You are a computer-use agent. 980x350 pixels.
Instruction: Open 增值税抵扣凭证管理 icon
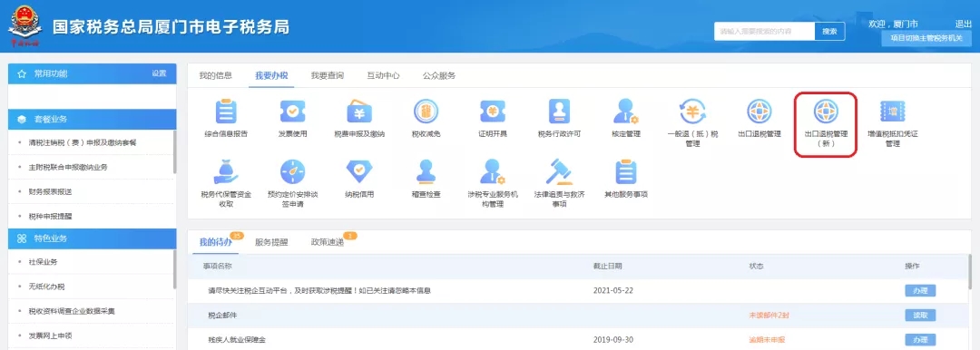pos(892,112)
